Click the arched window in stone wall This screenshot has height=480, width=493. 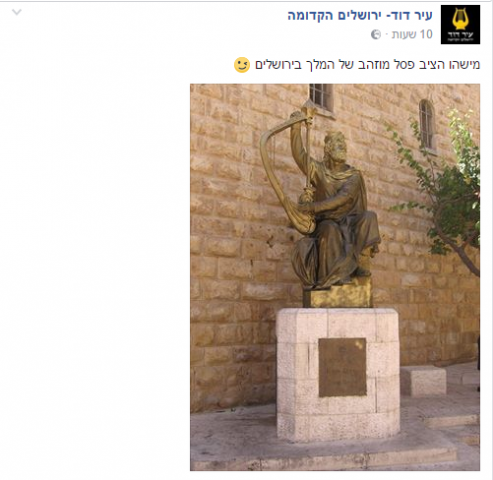(427, 125)
